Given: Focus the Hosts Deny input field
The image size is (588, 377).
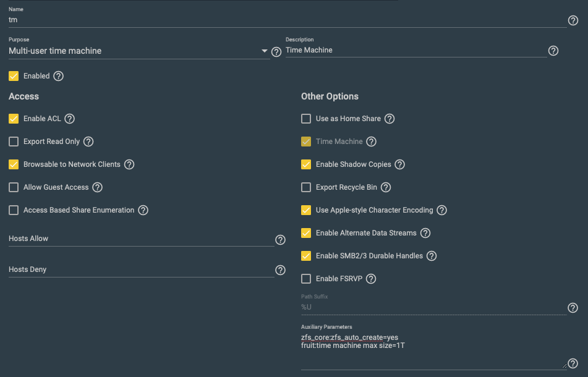Looking at the screenshot, I should pos(141,270).
